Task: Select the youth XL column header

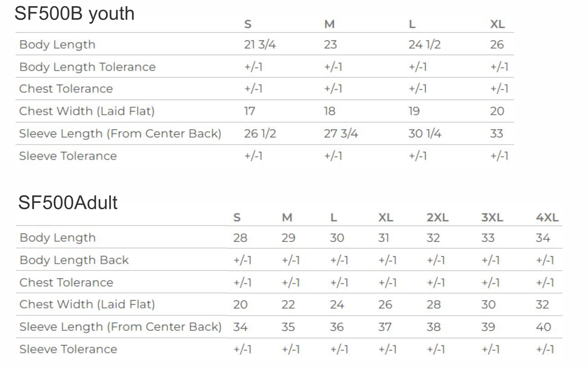Action: point(497,24)
